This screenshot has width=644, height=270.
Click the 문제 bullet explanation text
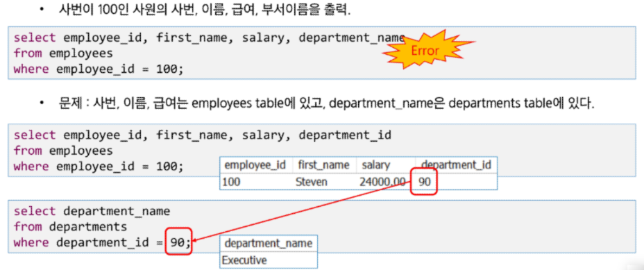click(326, 103)
